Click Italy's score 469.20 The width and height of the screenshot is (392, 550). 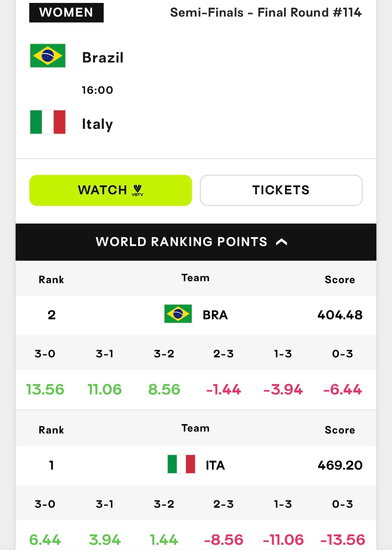coord(340,465)
